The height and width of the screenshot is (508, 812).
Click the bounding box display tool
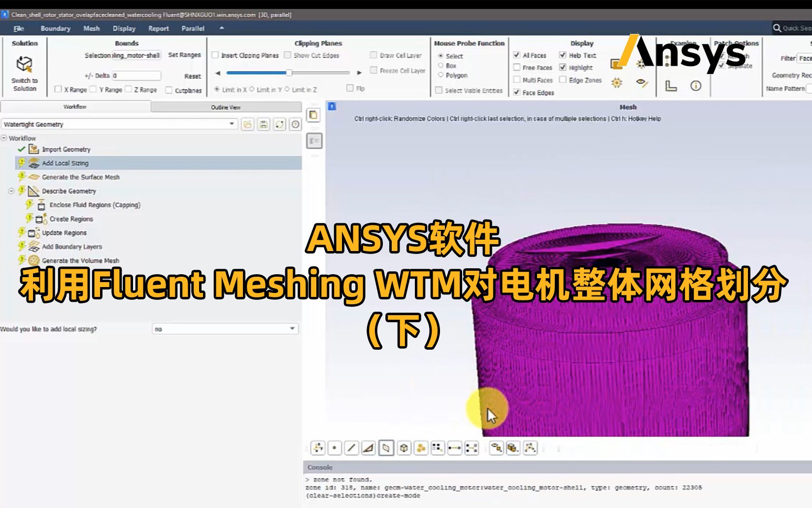click(404, 448)
